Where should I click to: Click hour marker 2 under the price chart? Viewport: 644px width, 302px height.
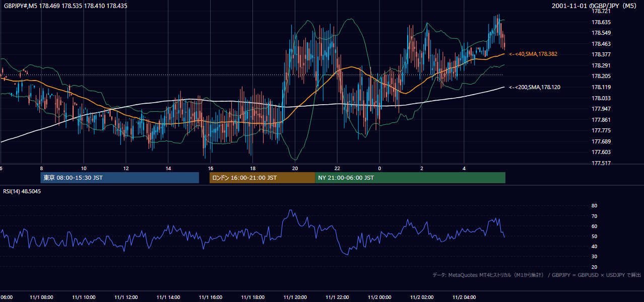(x=422, y=168)
